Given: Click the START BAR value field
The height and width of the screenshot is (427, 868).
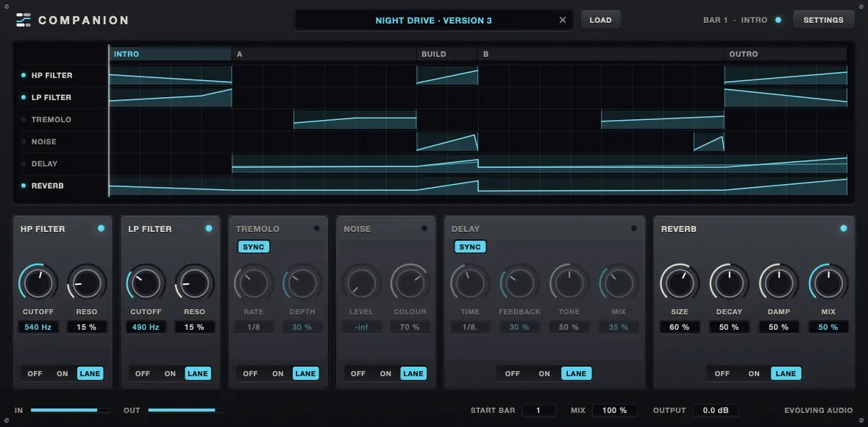Looking at the screenshot, I should (538, 411).
